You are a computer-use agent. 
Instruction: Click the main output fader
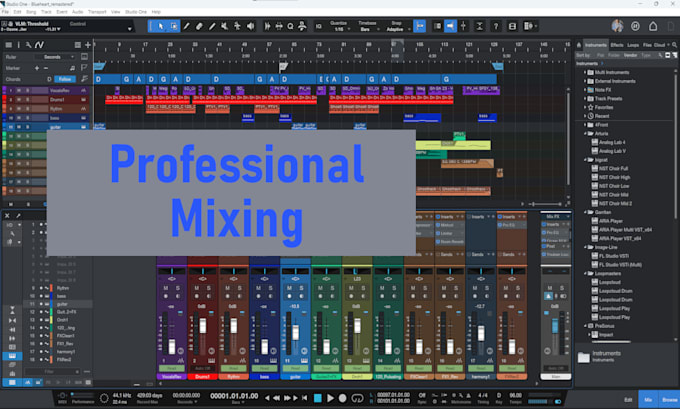(x=555, y=326)
